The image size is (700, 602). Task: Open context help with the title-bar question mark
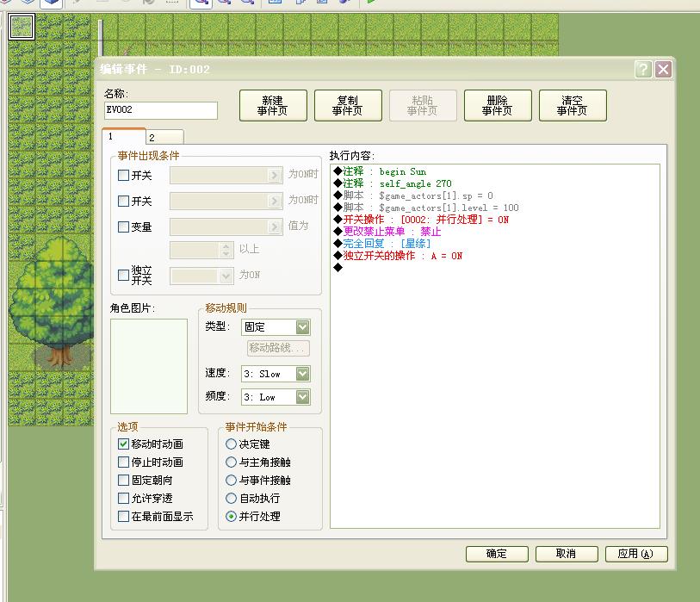643,70
